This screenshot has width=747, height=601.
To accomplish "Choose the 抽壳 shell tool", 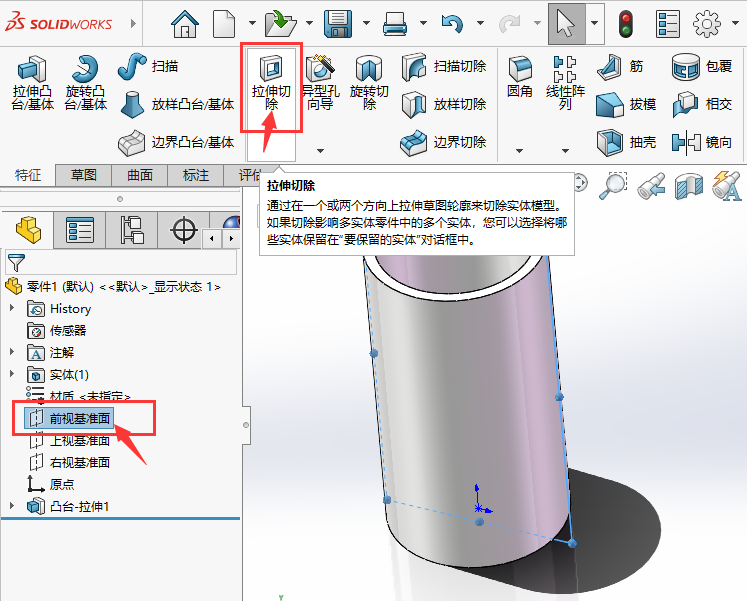I will (x=626, y=142).
